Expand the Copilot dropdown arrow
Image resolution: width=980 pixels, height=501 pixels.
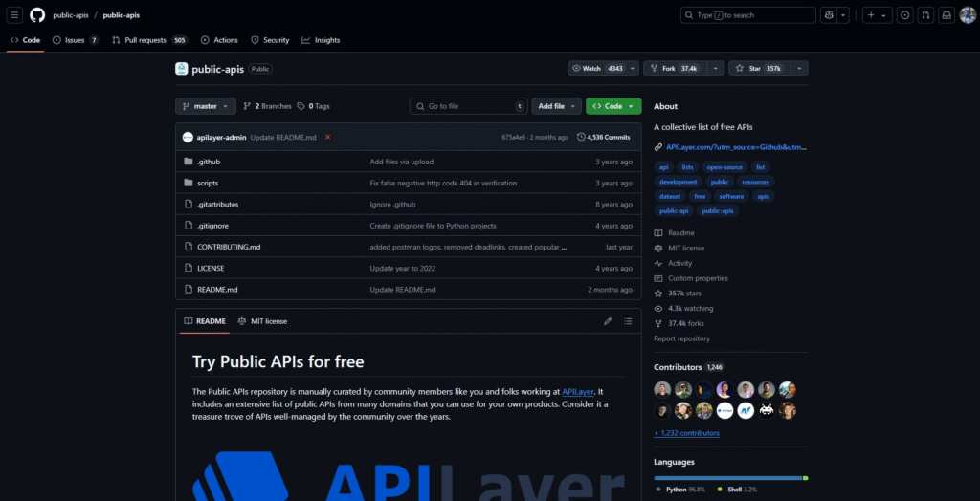[844, 15]
